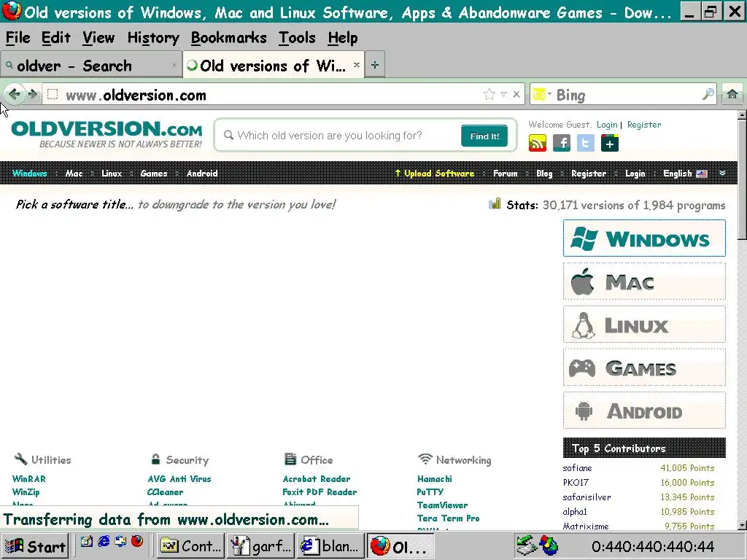747x560 pixels.
Task: Open the View menu
Action: pyautogui.click(x=98, y=37)
